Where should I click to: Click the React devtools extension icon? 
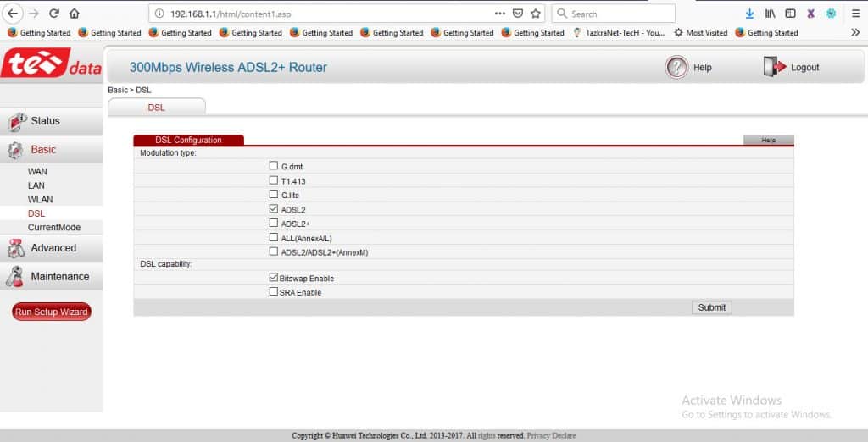(831, 14)
